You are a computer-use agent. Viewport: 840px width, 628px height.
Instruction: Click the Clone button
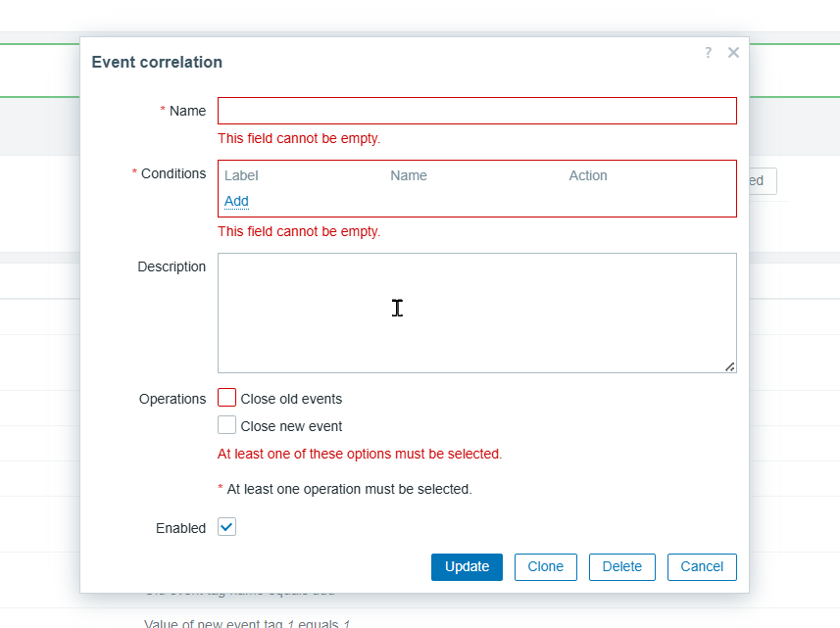pos(545,566)
